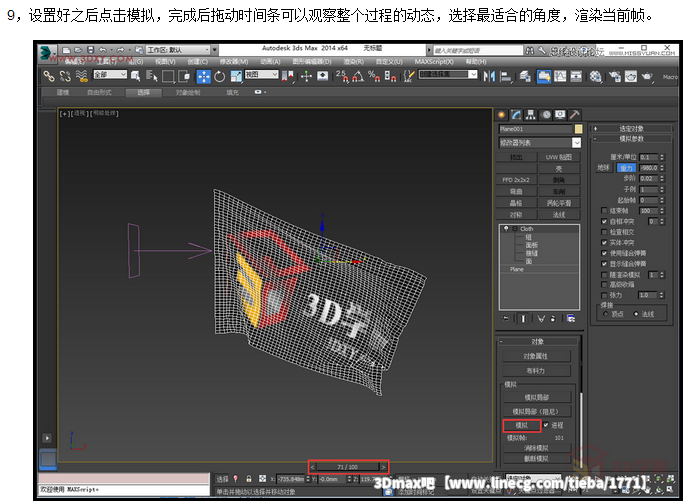Open the Create command panel tab
Viewport: 686px width, 502px height.
point(501,115)
